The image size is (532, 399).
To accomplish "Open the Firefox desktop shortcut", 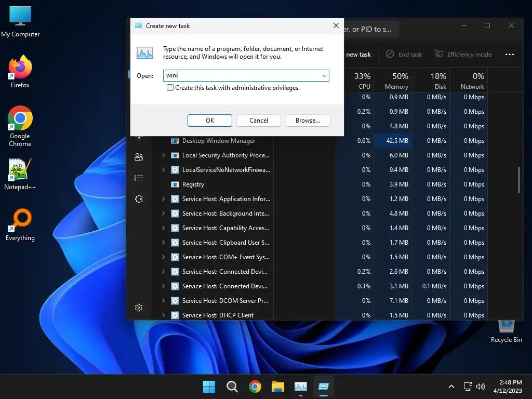I will (x=20, y=72).
